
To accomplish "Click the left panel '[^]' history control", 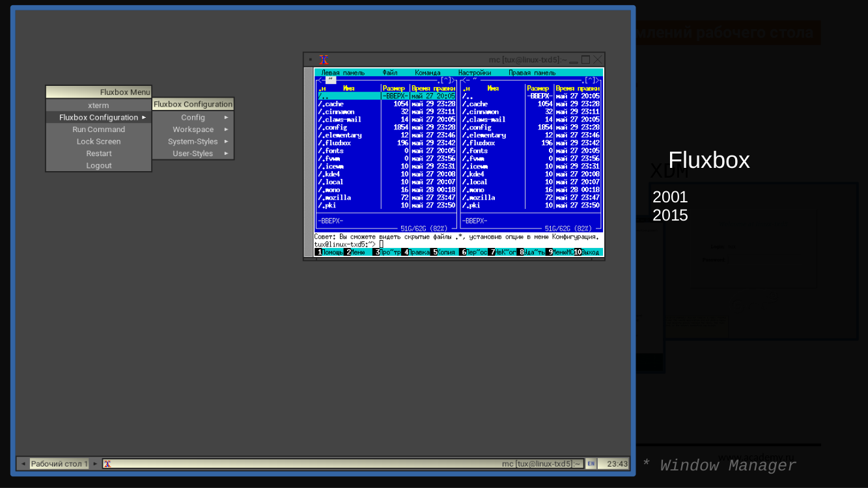I will pos(447,81).
